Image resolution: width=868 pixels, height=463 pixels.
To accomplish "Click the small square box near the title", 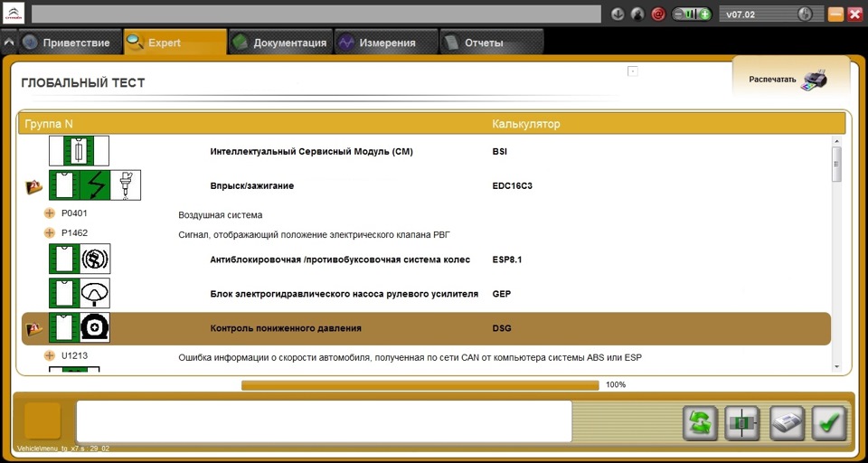I will tap(633, 71).
